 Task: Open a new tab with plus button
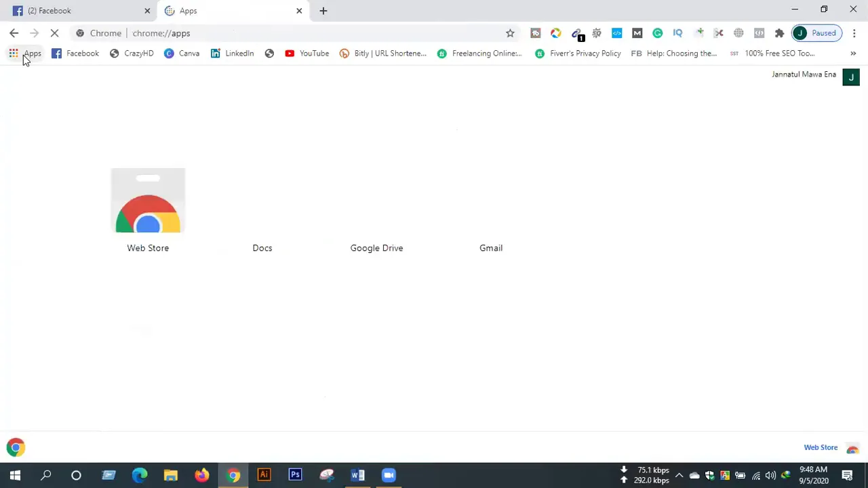coord(323,11)
